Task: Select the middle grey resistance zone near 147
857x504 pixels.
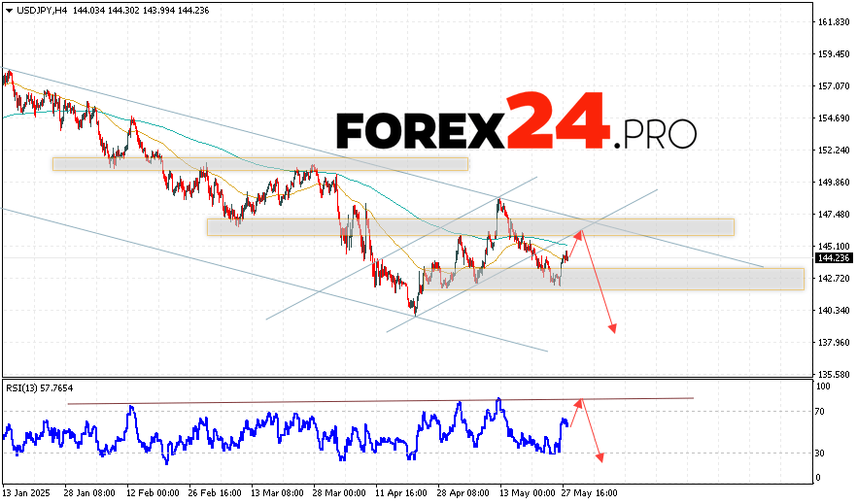Action: tap(470, 226)
